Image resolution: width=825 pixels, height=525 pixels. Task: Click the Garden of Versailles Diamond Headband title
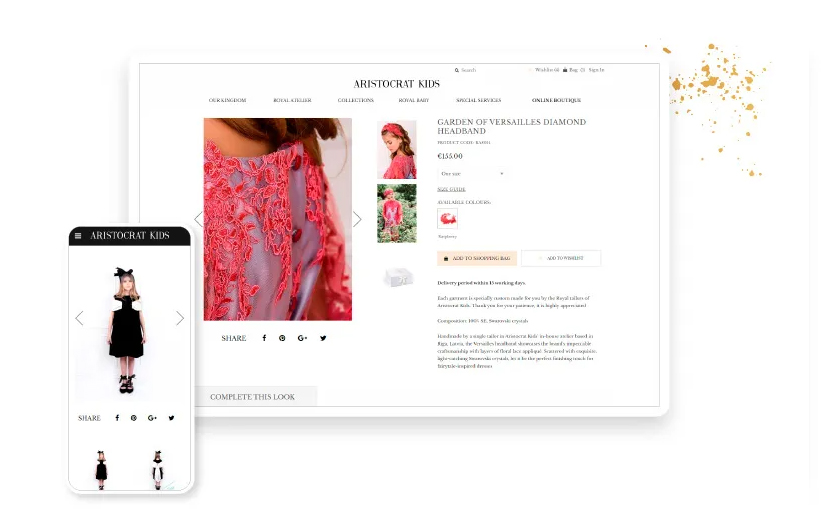tap(511, 126)
